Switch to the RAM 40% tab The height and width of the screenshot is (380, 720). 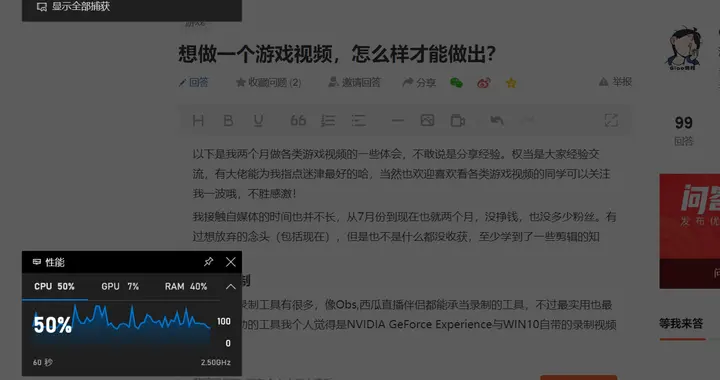coord(186,286)
